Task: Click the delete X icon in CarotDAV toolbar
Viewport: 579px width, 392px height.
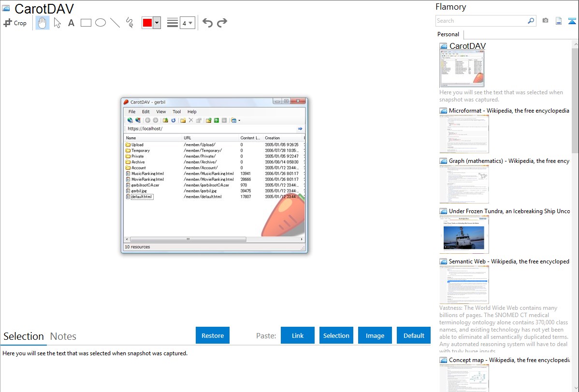Action: point(191,120)
